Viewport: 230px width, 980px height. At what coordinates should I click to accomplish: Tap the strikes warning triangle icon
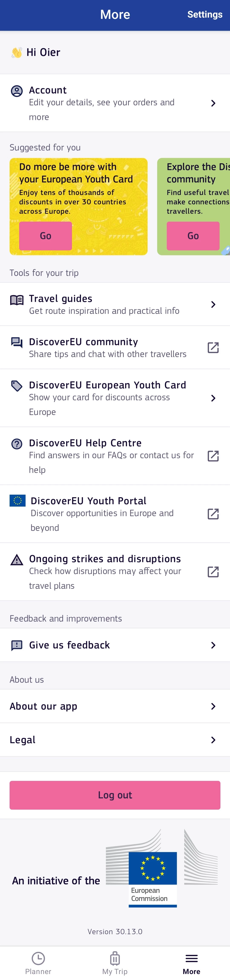click(x=17, y=560)
